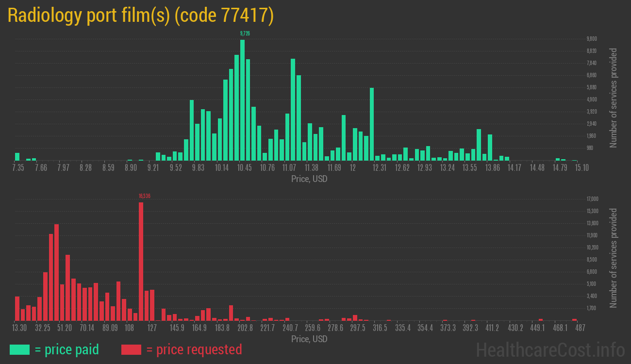Click the red price requested legend swatch
The width and height of the screenshot is (631, 364).
click(x=131, y=349)
